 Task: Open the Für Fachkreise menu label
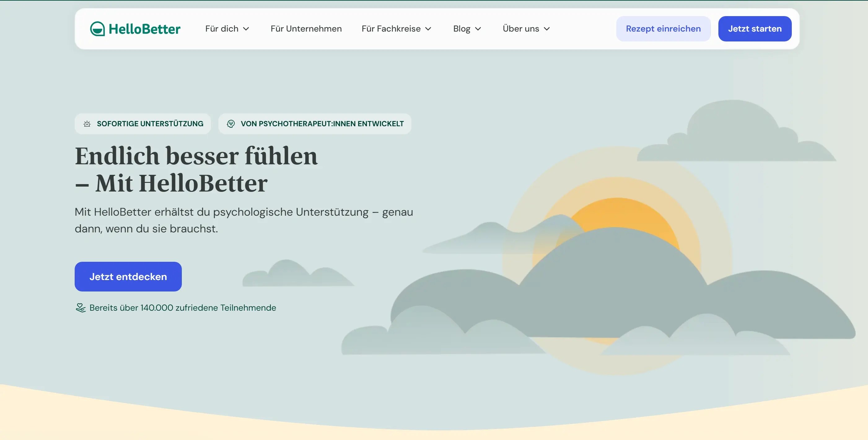(391, 29)
